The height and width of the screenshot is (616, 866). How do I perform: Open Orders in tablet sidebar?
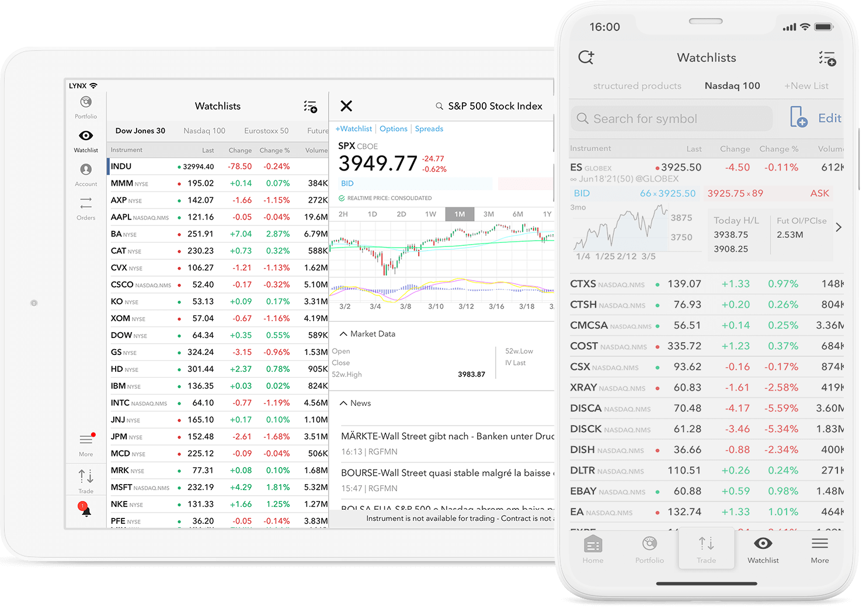click(x=86, y=208)
